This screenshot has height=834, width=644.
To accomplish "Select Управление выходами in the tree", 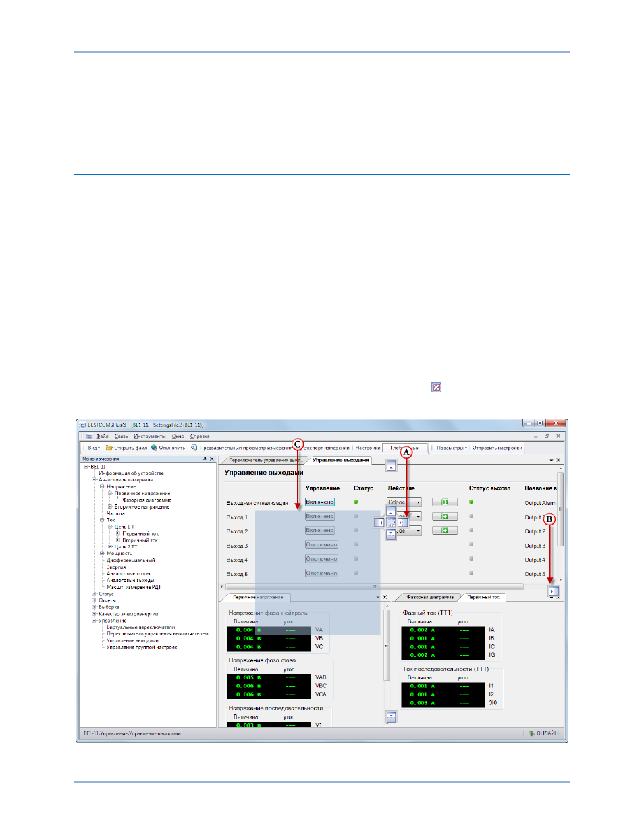I will [x=132, y=641].
